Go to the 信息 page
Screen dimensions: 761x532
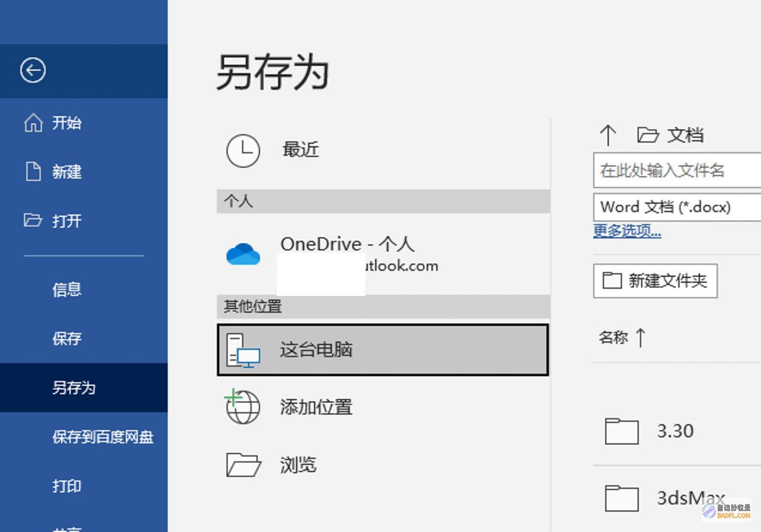(66, 289)
